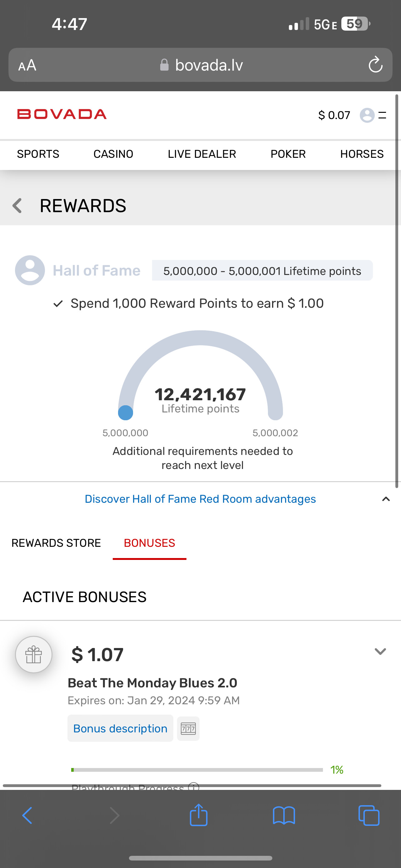
Task: Tap the gift bonus icon
Action: 34,654
